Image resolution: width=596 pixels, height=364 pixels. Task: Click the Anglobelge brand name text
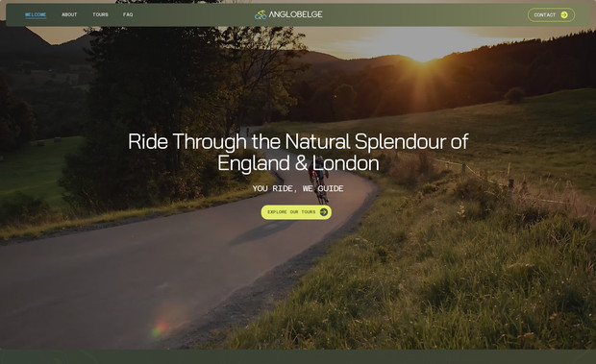295,14
